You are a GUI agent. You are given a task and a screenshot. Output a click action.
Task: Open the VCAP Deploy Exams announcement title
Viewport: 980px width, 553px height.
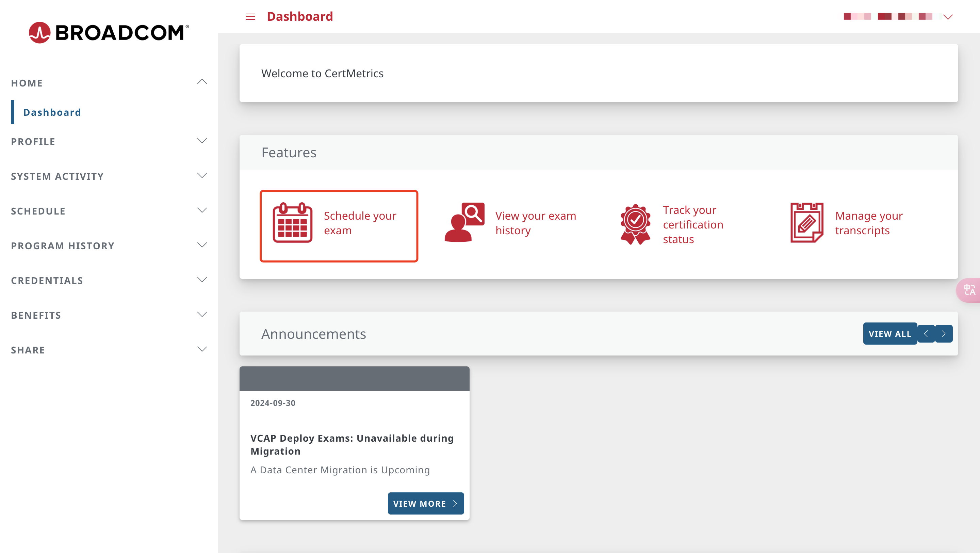tap(352, 444)
